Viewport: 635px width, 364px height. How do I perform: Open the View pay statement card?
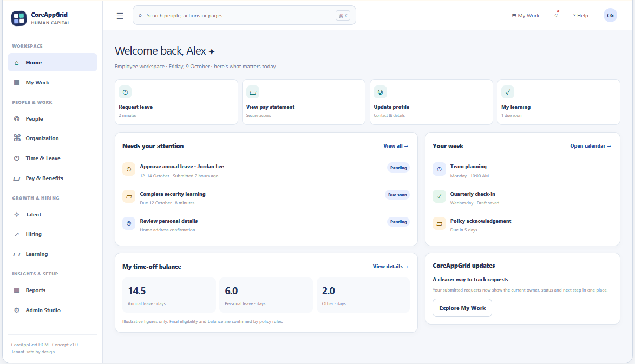(x=303, y=102)
